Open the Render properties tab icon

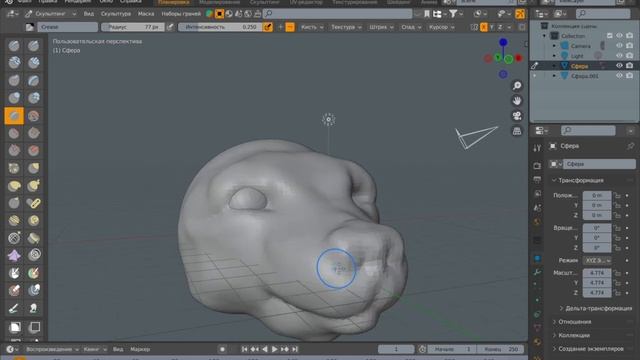click(537, 166)
